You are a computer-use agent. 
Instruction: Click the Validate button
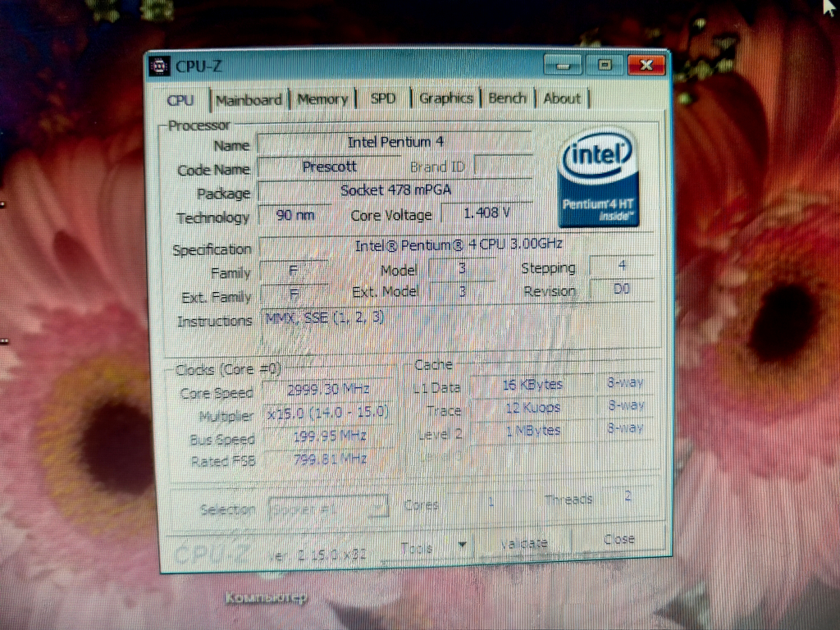(524, 543)
